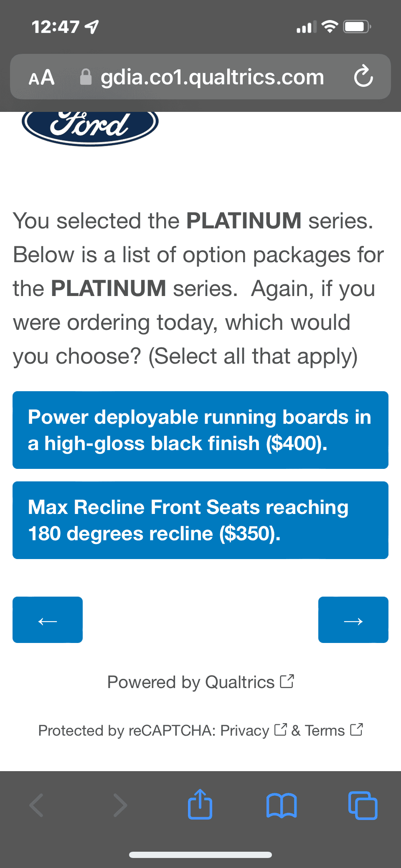The image size is (401, 868).
Task: Select Max Recline Front Seats option
Action: pyautogui.click(x=200, y=520)
